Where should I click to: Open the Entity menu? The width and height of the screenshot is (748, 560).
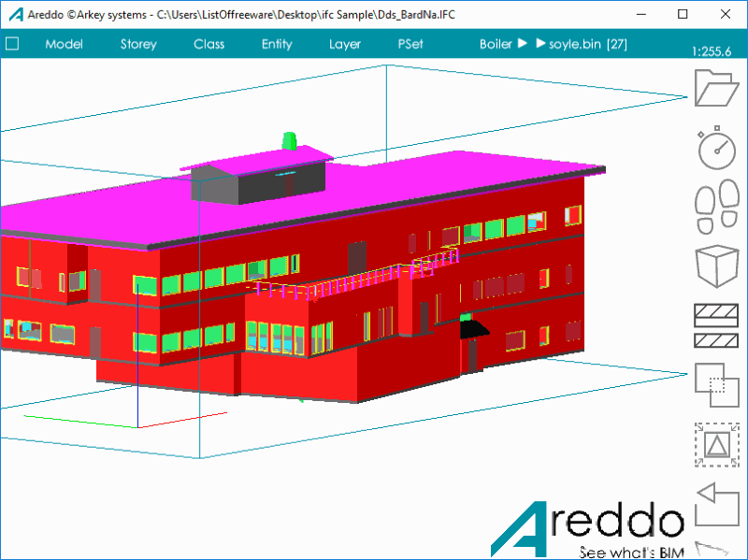coord(277,44)
